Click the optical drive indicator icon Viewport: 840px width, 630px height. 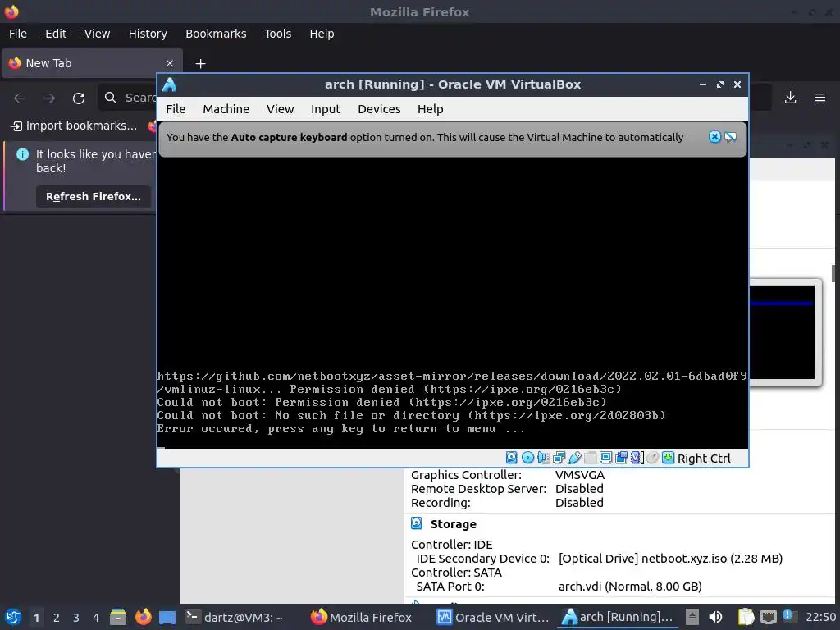[x=527, y=458]
